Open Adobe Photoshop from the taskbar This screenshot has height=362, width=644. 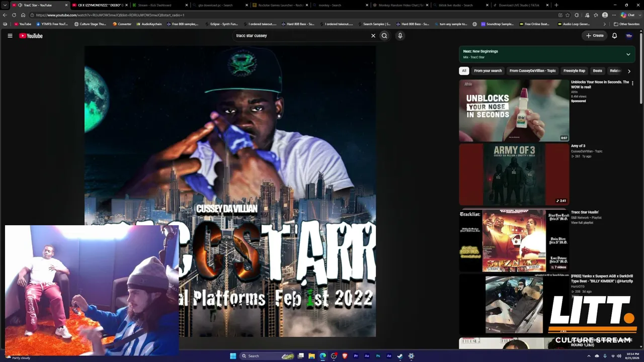[378, 356]
